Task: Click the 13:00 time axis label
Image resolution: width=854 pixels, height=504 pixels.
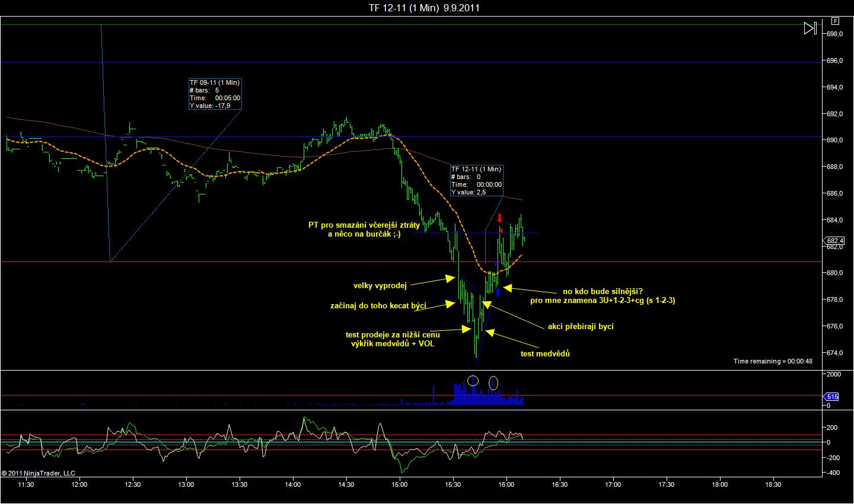Action: tap(186, 484)
